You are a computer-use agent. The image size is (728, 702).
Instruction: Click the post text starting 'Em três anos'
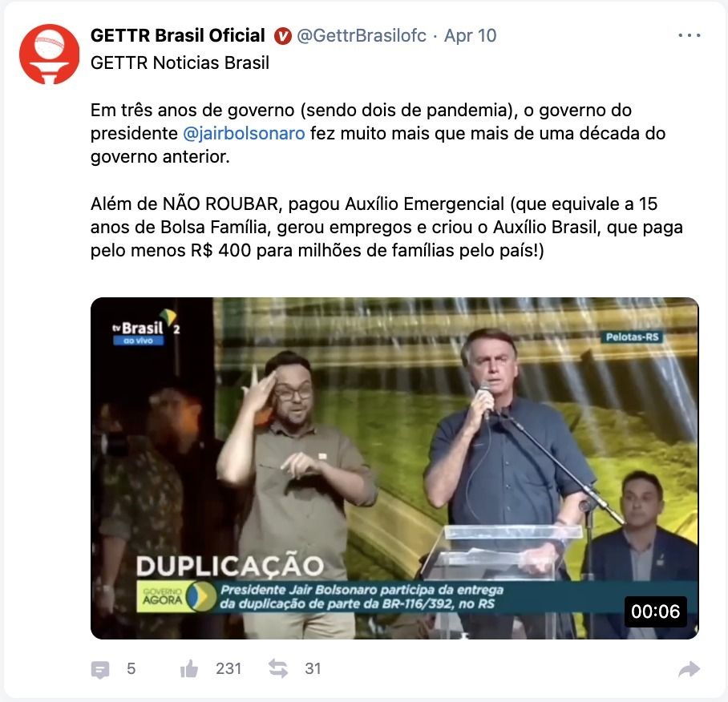[378, 133]
